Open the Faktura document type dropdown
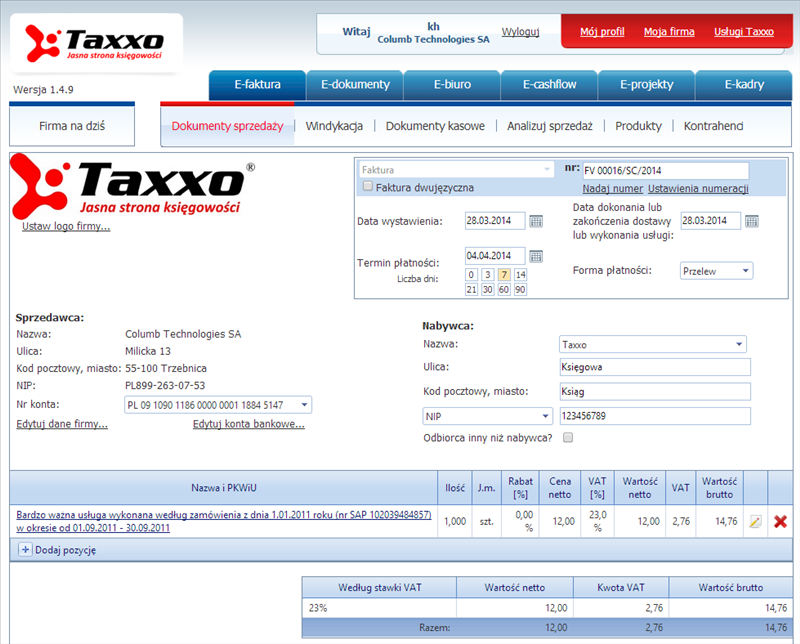Image resolution: width=800 pixels, height=644 pixels. (457, 169)
